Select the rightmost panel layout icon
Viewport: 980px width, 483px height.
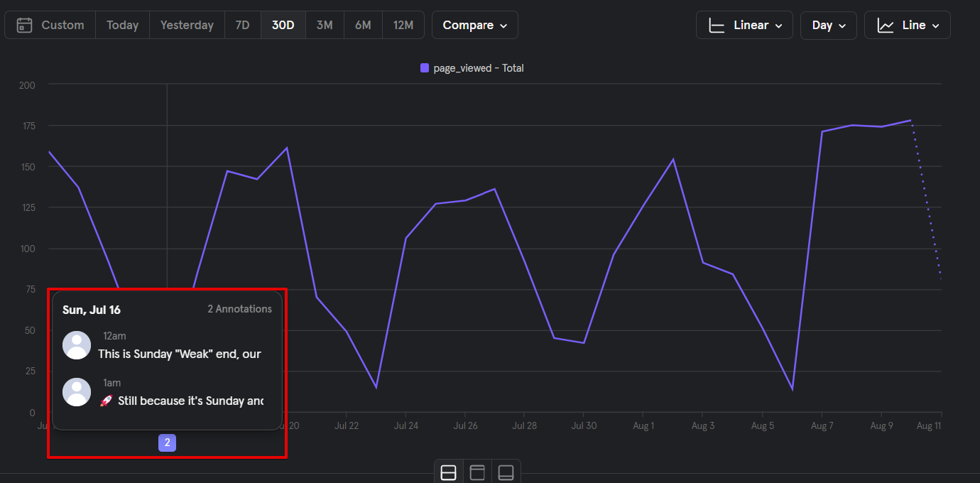[506, 472]
